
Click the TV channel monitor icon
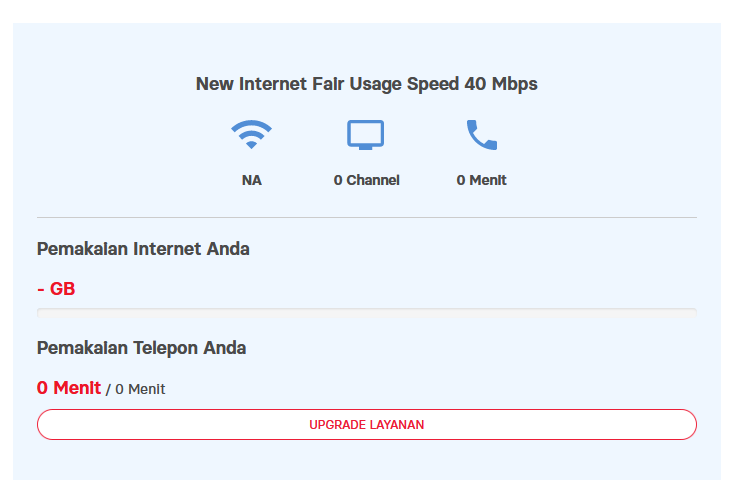pos(366,135)
